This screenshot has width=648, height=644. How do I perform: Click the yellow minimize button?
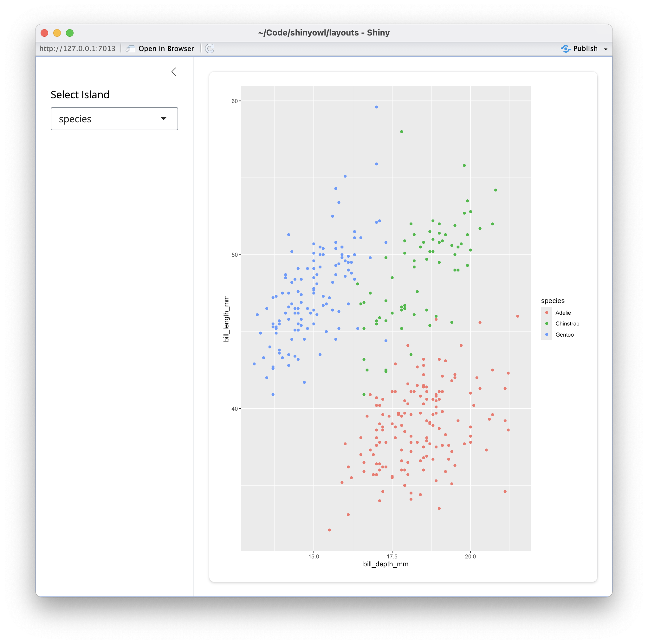point(57,33)
